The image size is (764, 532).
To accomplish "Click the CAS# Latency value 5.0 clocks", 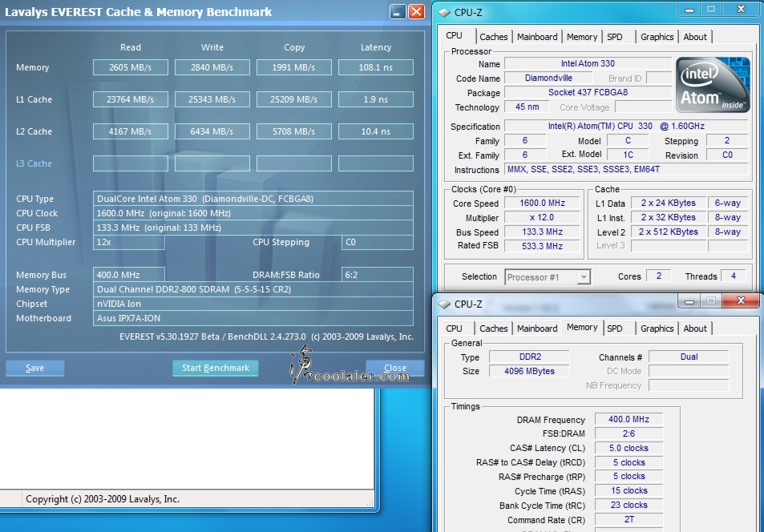I will 629,448.
